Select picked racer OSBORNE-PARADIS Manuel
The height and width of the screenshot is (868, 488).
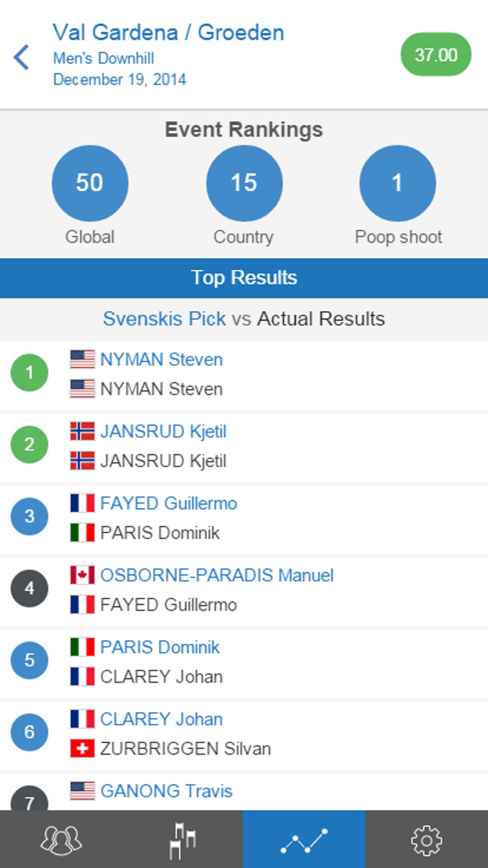(216, 576)
